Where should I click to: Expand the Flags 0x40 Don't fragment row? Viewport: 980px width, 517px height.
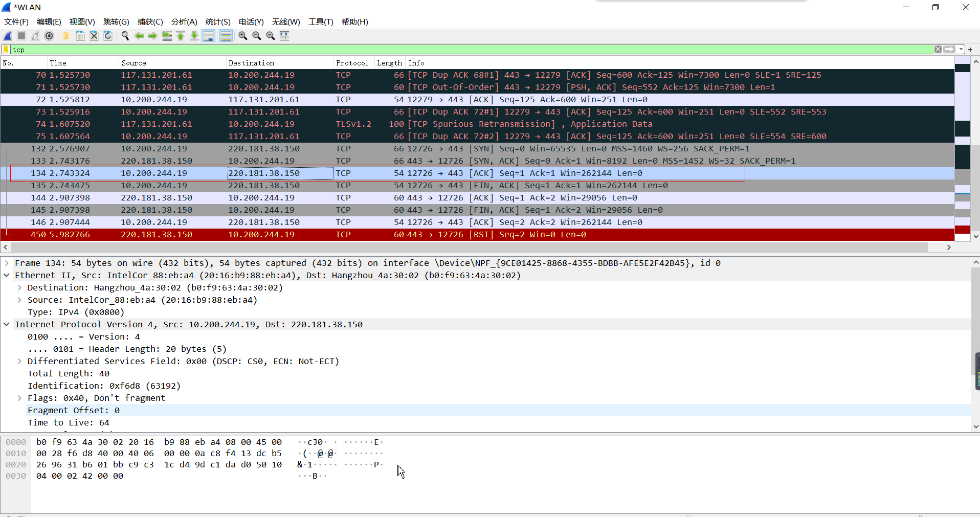pyautogui.click(x=19, y=398)
